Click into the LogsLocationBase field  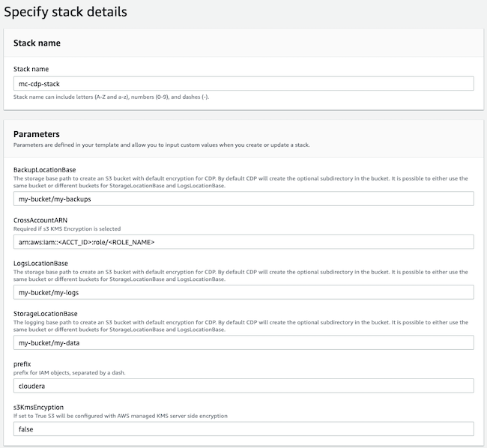pyautogui.click(x=243, y=292)
